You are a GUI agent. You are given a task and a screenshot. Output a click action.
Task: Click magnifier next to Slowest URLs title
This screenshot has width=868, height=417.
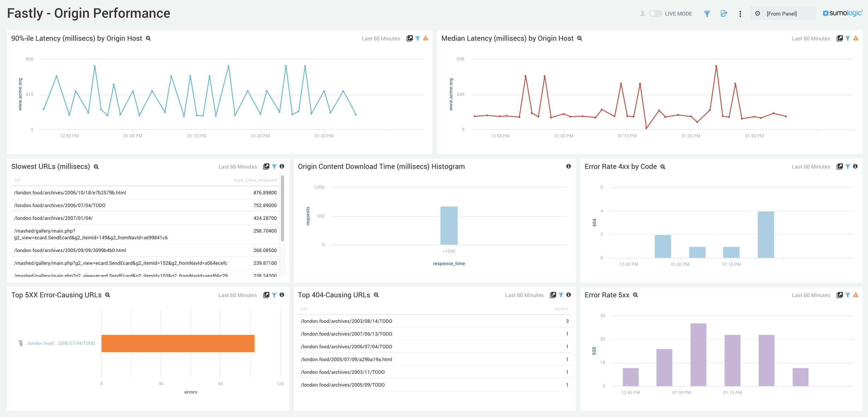tap(96, 167)
